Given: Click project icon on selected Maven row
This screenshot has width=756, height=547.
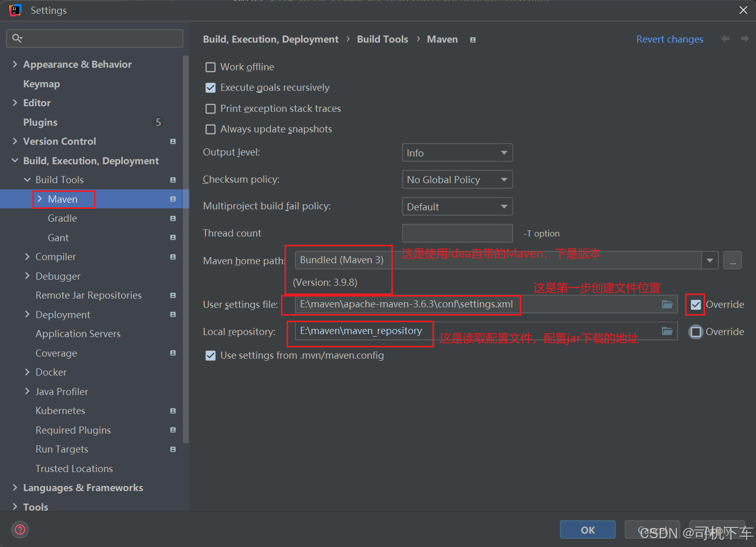Looking at the screenshot, I should (173, 199).
